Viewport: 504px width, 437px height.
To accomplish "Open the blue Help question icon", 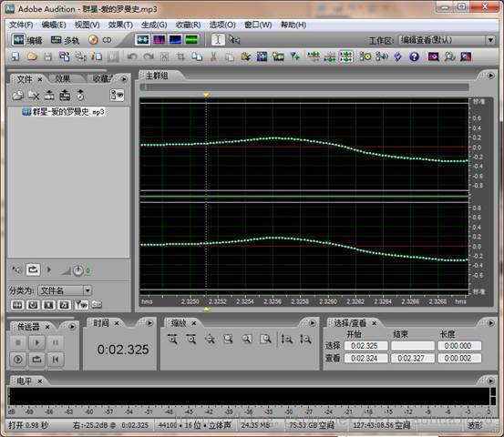I will click(x=415, y=56).
